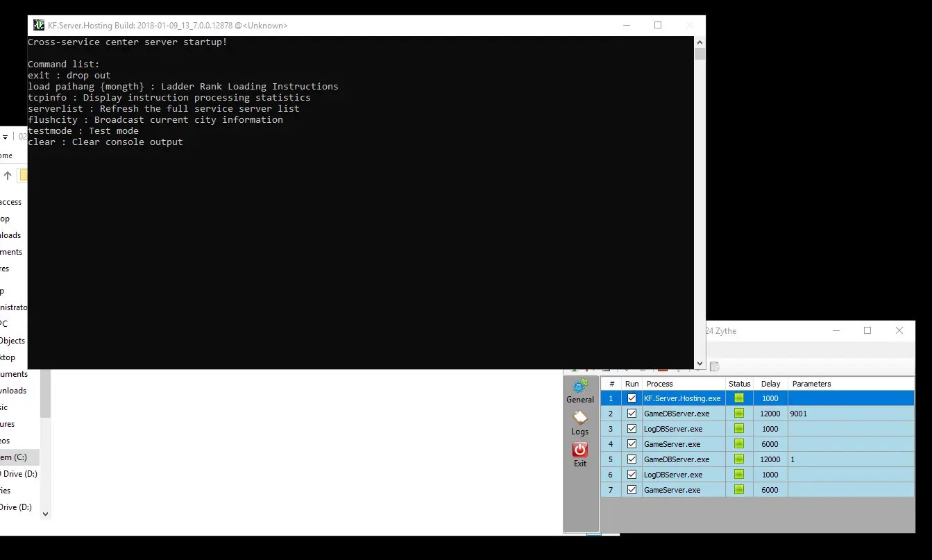Click the Parameters column header
Image resolution: width=932 pixels, height=560 pixels.
pyautogui.click(x=851, y=384)
